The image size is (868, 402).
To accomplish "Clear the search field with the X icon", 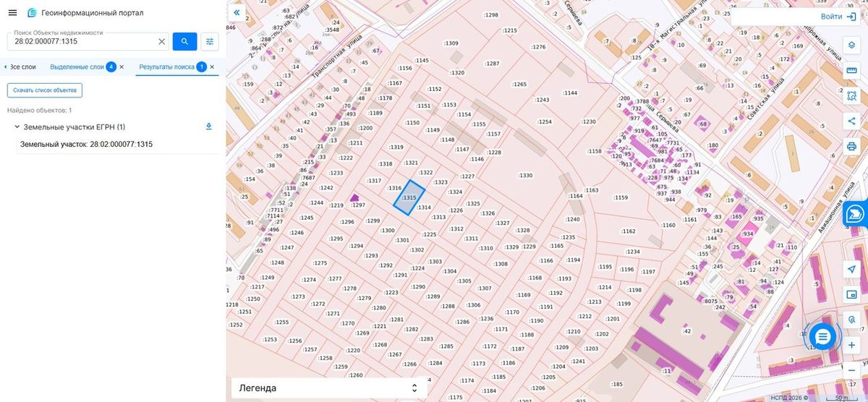I will pos(162,42).
